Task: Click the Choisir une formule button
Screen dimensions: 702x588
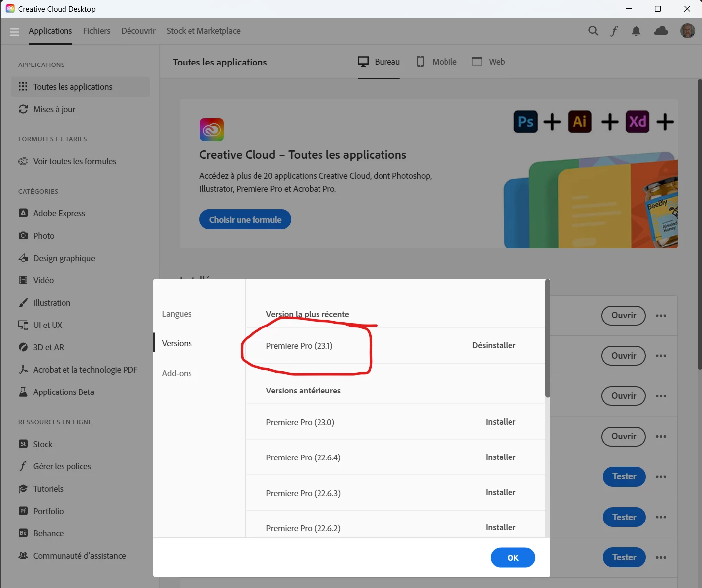Action: tap(245, 220)
